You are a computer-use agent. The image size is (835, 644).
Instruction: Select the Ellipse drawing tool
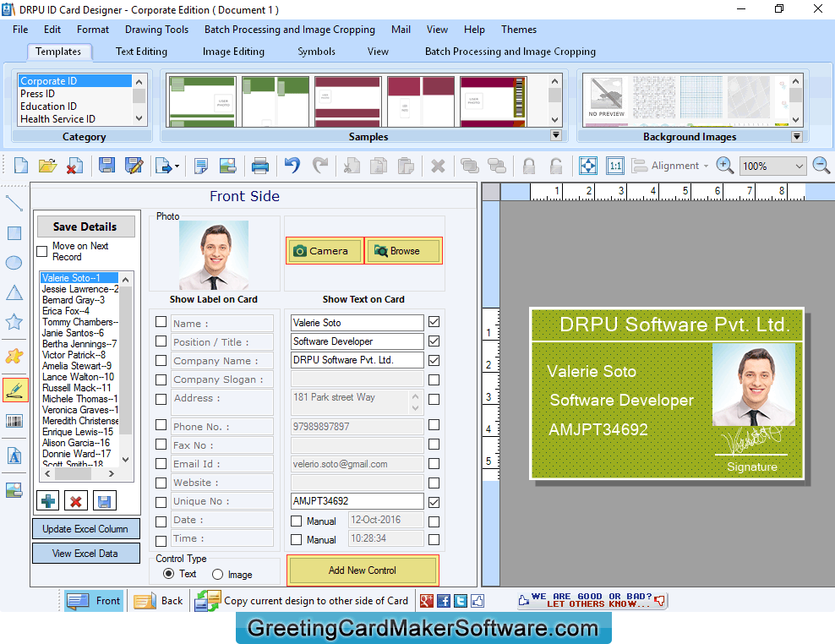[14, 263]
